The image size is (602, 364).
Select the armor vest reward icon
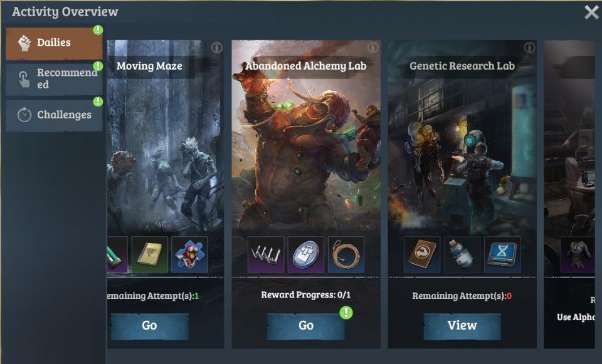tap(578, 255)
